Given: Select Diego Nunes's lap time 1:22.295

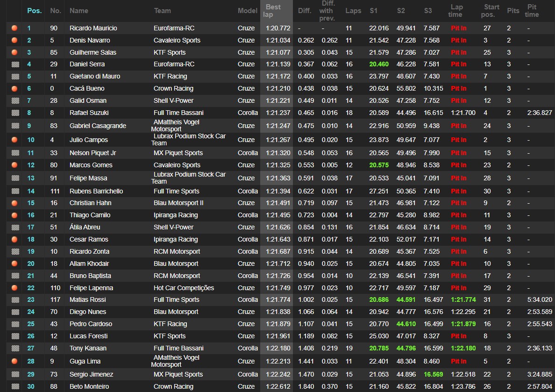Looking at the screenshot, I should click(463, 312).
